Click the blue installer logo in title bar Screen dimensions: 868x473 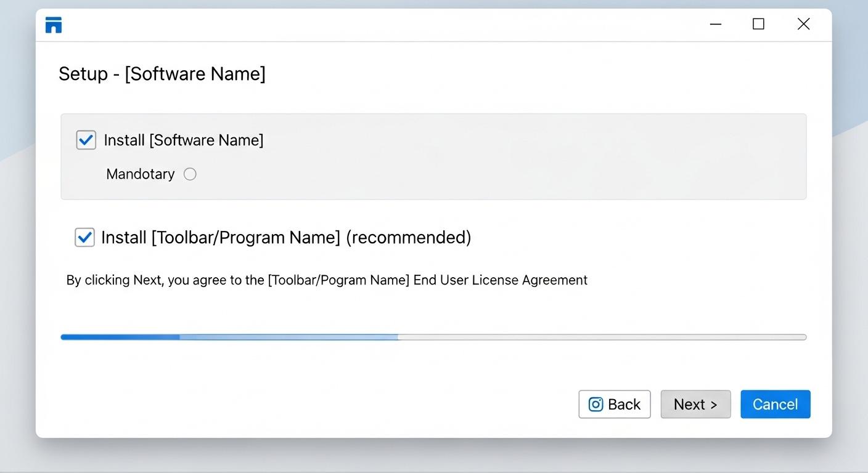point(54,25)
